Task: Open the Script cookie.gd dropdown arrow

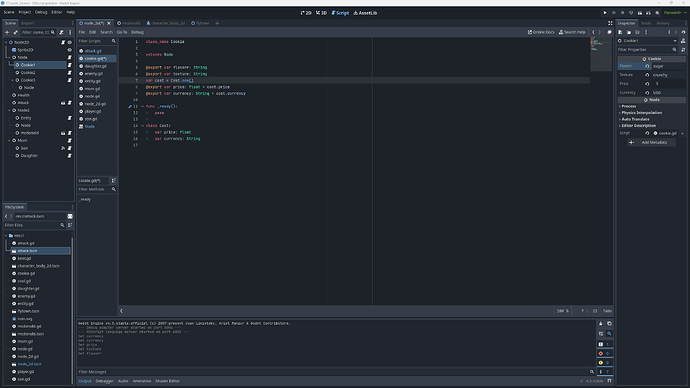Action: click(683, 133)
